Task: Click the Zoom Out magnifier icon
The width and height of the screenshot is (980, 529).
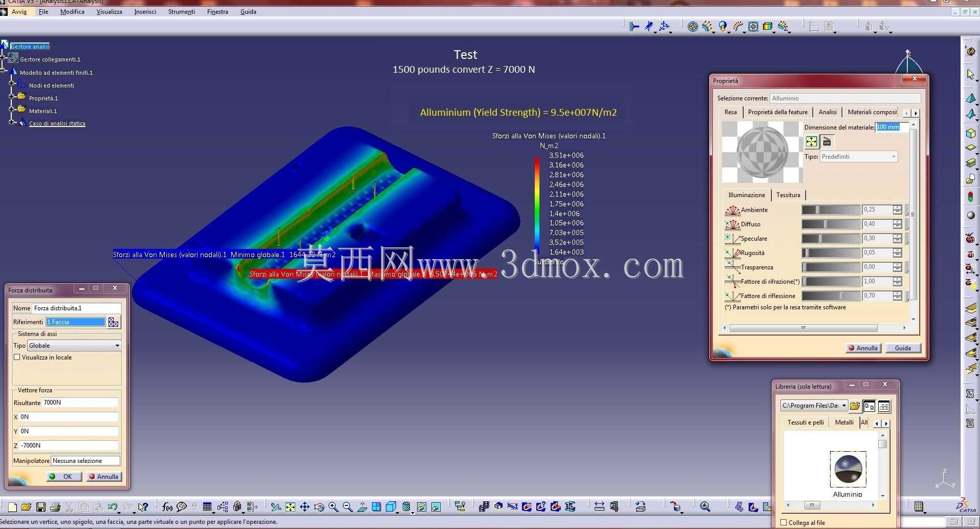Action: click(x=348, y=507)
